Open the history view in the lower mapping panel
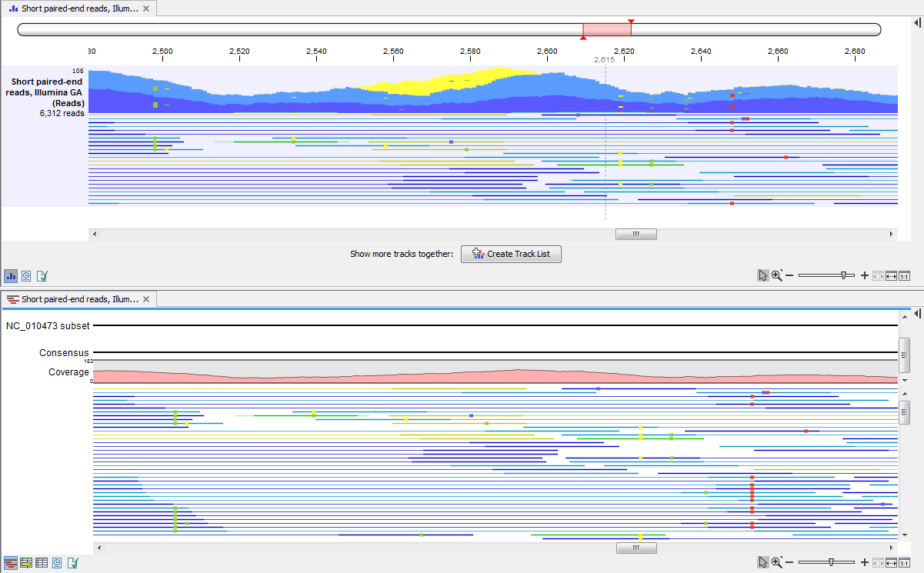924x573 pixels. [57, 562]
